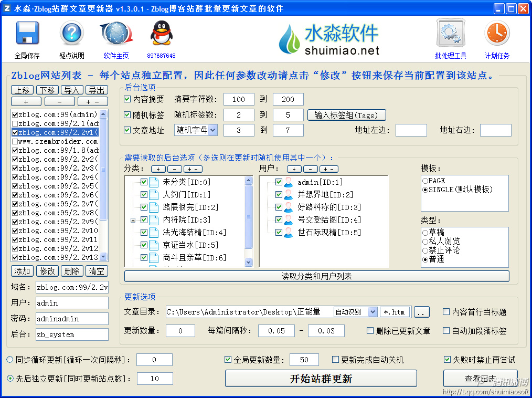Image resolution: width=532 pixels, height=398 pixels.
Task: Click 开始站群更新 button
Action: (321, 378)
